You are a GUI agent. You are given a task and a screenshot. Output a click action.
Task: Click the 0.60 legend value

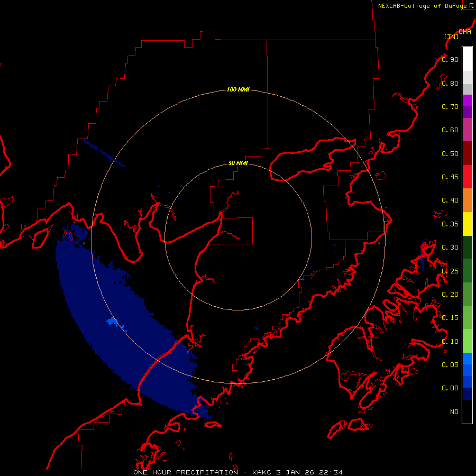coord(450,130)
